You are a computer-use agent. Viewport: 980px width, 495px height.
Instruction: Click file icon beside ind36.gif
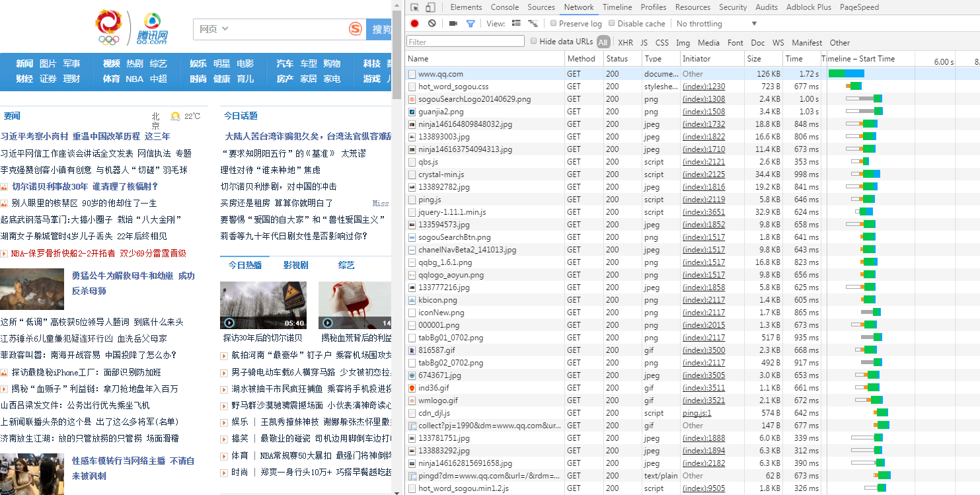pos(412,388)
